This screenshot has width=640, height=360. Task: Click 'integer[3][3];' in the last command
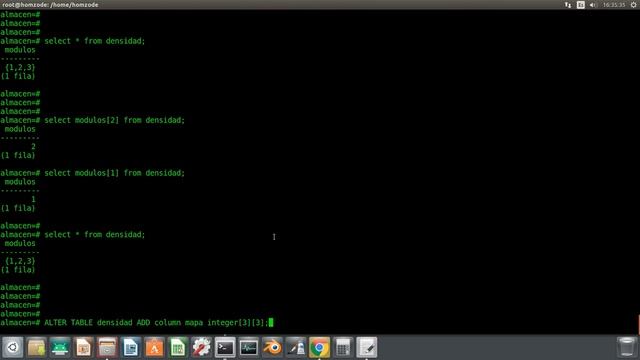238,322
